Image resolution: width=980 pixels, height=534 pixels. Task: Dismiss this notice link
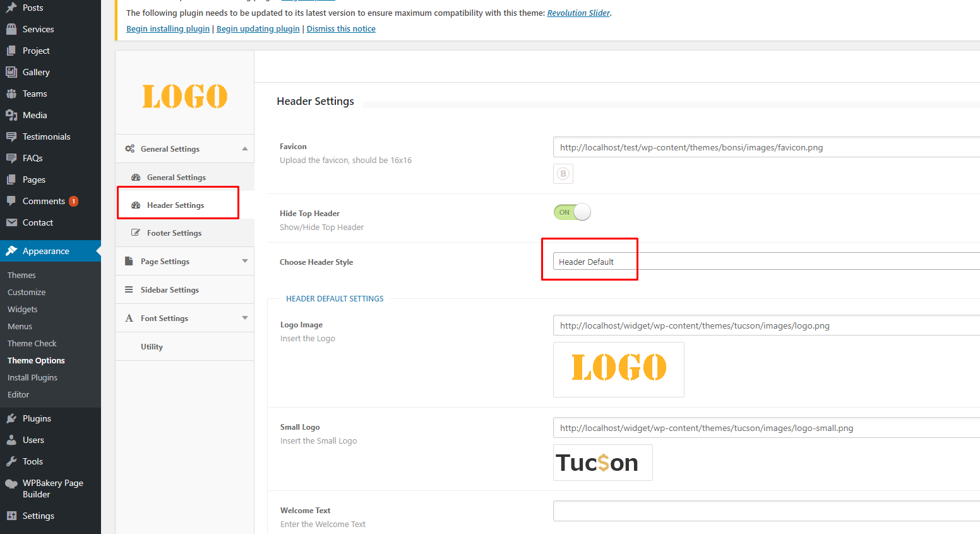pos(341,29)
